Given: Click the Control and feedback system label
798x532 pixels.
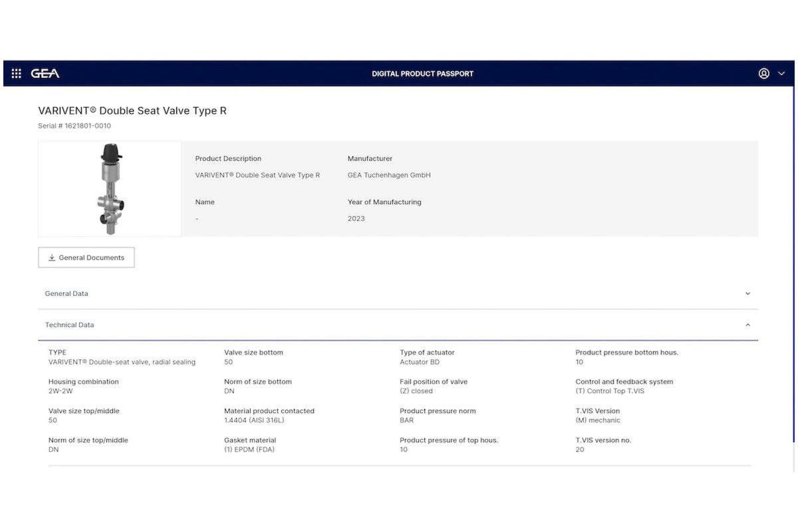Looking at the screenshot, I should coord(624,382).
